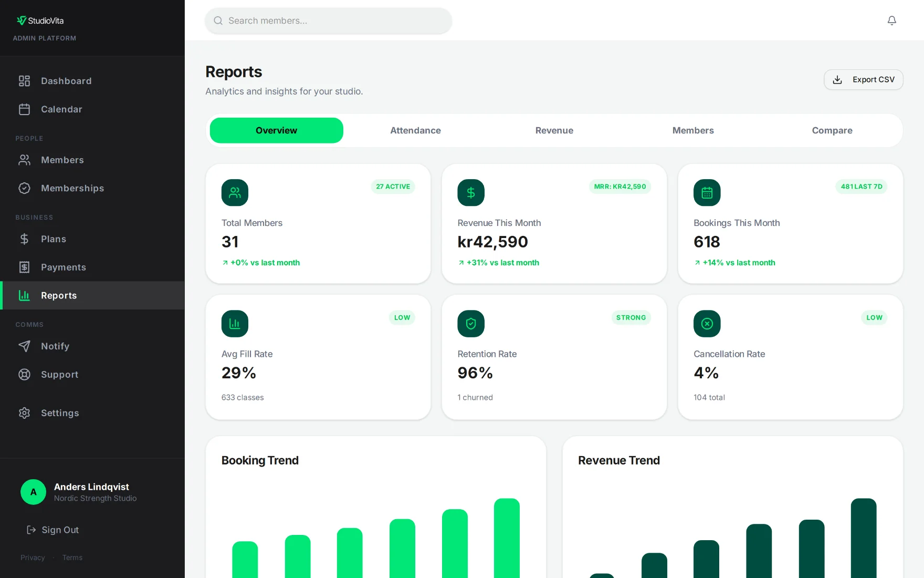This screenshot has width=924, height=578.
Task: Open notifications via the bell icon
Action: (x=892, y=20)
